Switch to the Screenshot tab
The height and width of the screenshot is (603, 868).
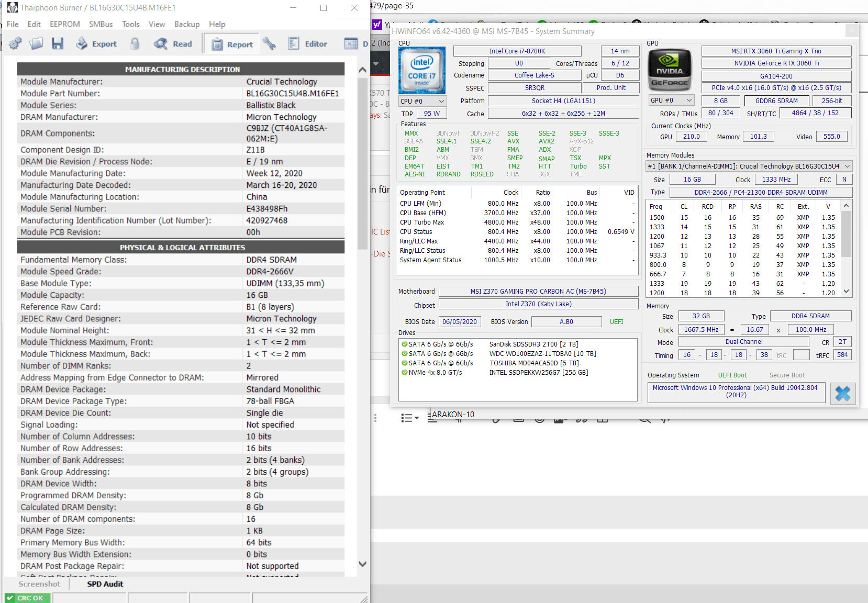39,584
